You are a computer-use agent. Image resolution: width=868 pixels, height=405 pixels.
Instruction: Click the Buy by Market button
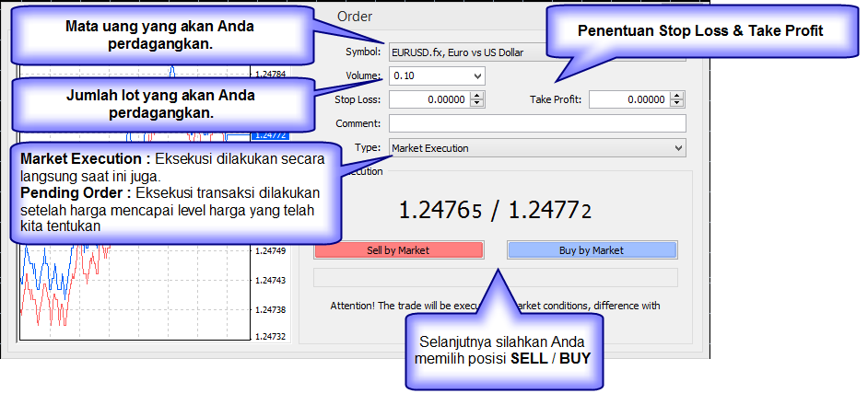click(592, 250)
